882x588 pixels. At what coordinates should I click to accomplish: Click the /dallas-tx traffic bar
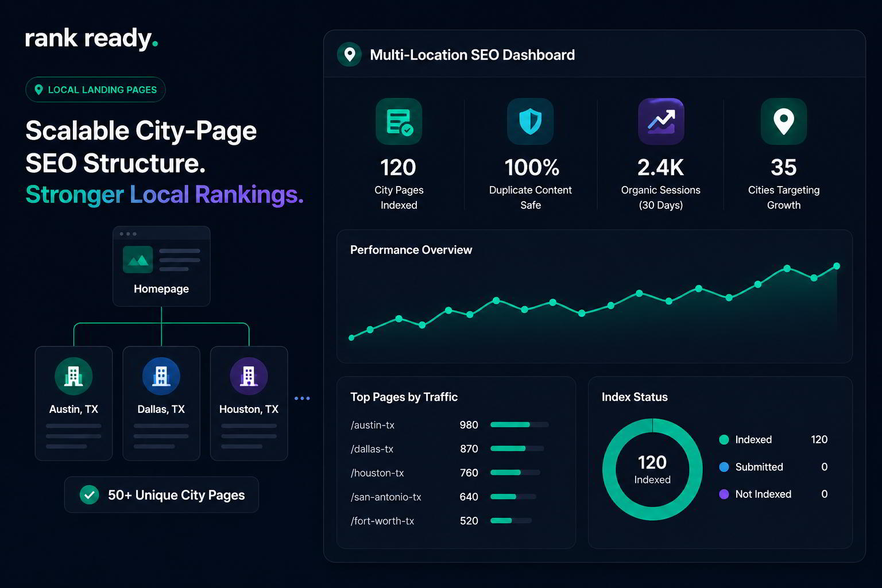[x=517, y=448]
